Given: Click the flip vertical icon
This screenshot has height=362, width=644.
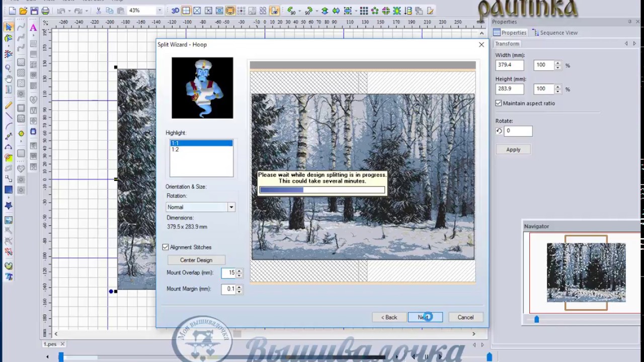Looking at the screenshot, I should (x=325, y=11).
